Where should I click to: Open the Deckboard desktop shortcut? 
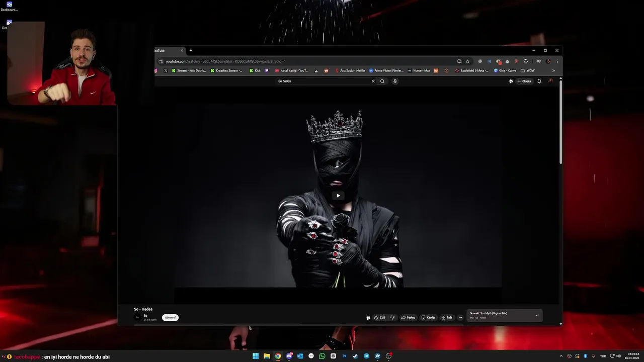pos(9,6)
